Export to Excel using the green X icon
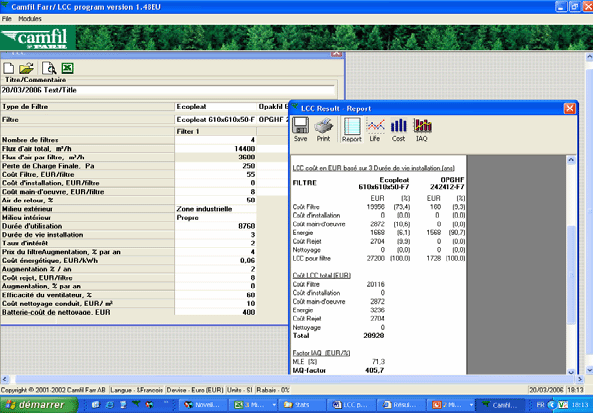 [x=67, y=68]
